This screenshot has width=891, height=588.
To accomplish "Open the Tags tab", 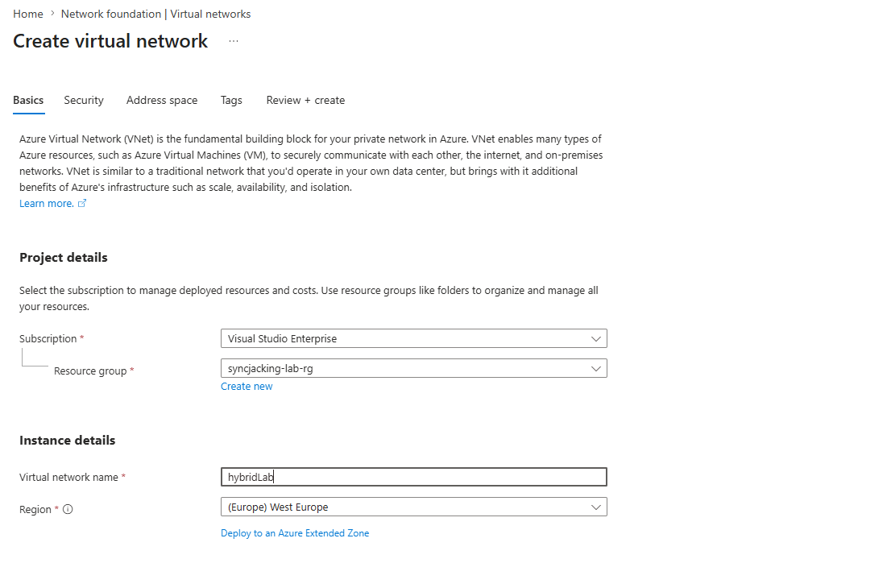I will point(231,101).
